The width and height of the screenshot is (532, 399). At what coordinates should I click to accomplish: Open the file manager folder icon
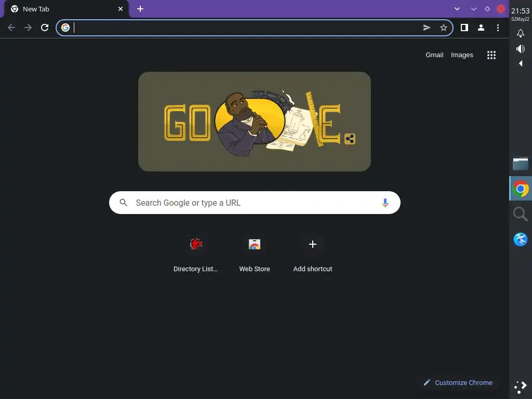(x=521, y=163)
